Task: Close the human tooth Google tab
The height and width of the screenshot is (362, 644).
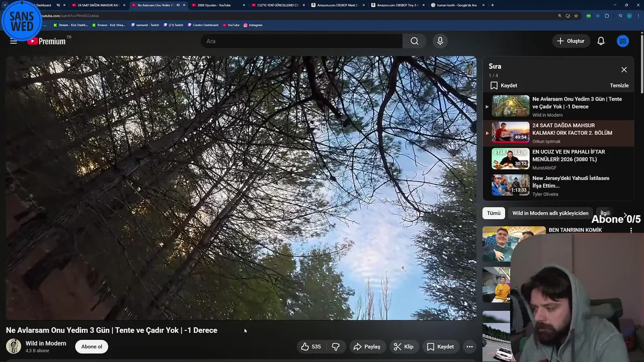Action: (x=484, y=5)
